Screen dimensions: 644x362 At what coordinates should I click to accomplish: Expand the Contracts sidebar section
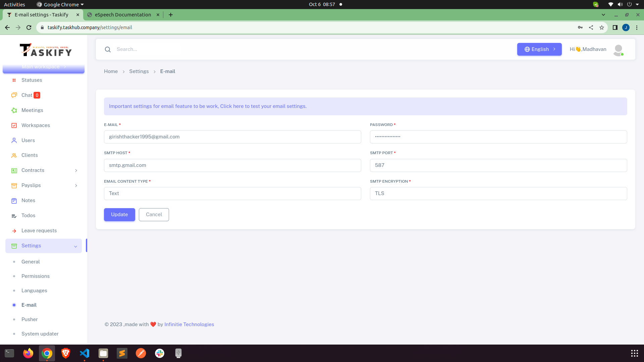pos(76,170)
